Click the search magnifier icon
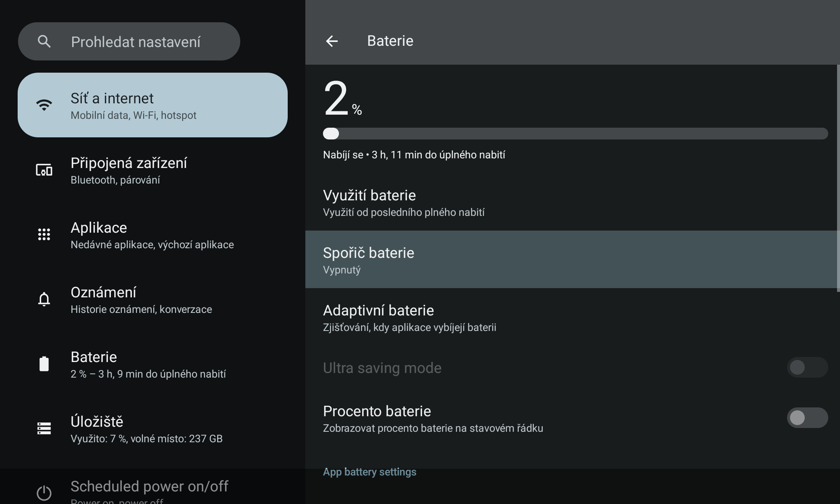The height and width of the screenshot is (504, 840). pyautogui.click(x=44, y=42)
